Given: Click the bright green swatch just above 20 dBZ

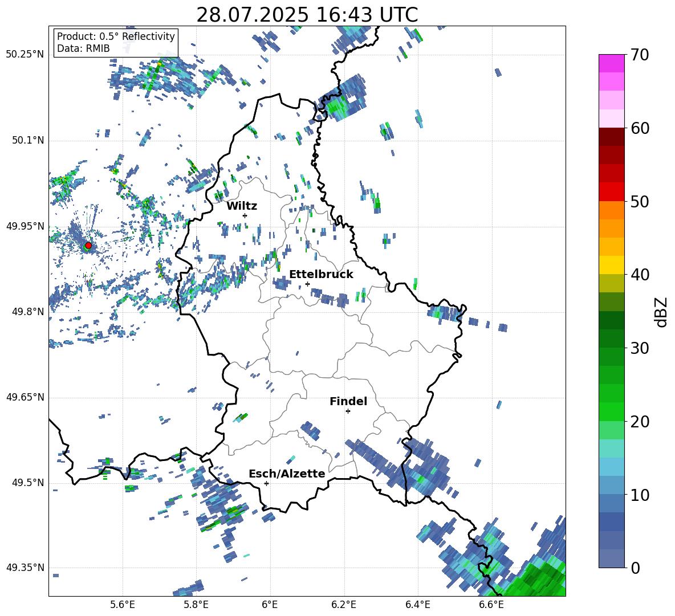Looking at the screenshot, I should [611, 411].
